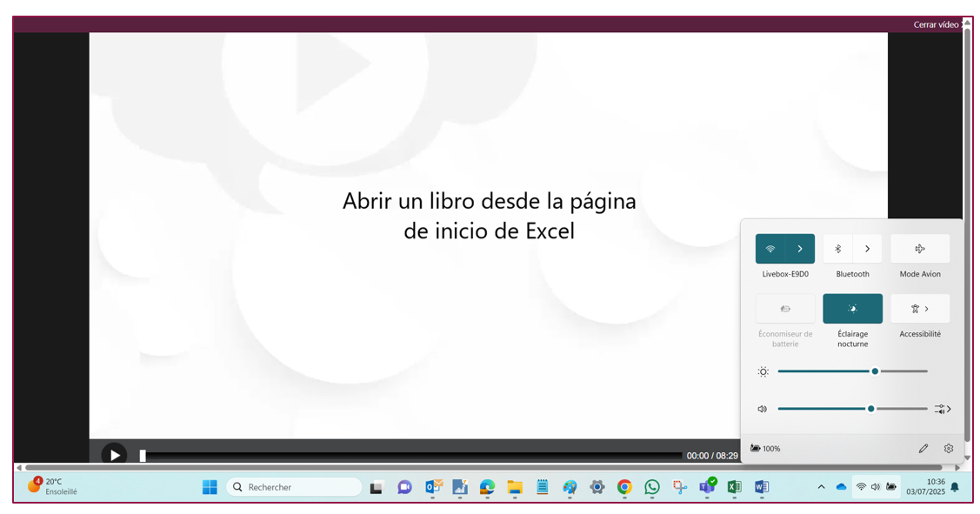The width and height of the screenshot is (980, 514).
Task: Click OneDrive cloud tray icon
Action: click(x=841, y=487)
